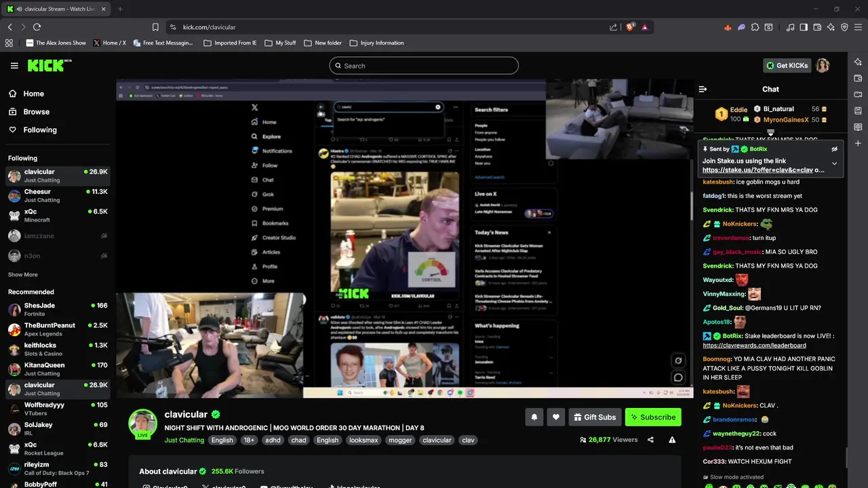The height and width of the screenshot is (488, 868).
Task: Open SolJakey IRL channel
Action: point(58,428)
